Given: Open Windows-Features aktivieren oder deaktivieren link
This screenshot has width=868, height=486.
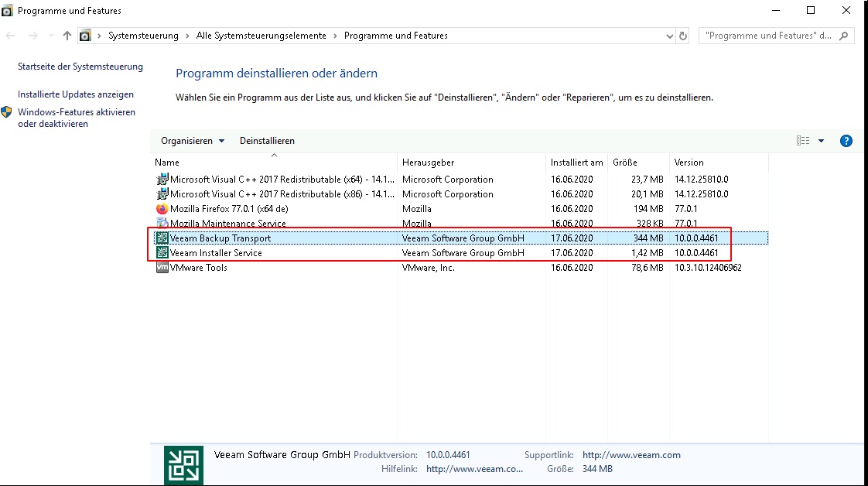Looking at the screenshot, I should (x=77, y=118).
